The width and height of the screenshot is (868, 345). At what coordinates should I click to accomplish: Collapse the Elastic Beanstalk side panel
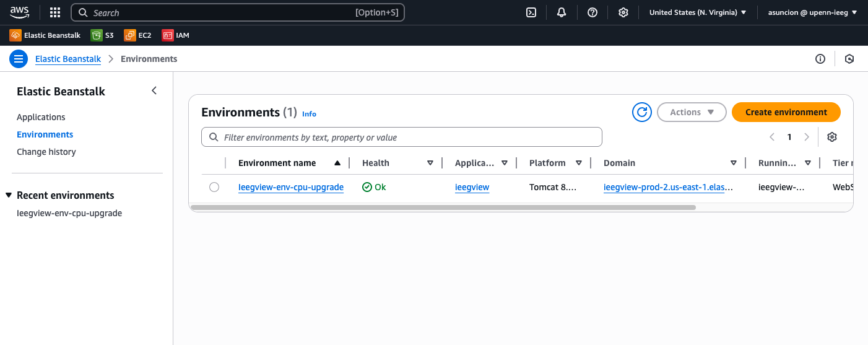(154, 91)
